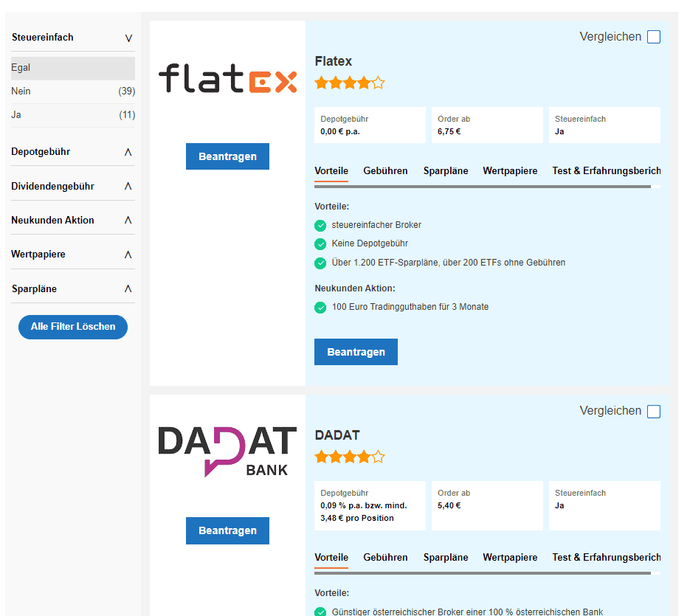Click check icon beside Keine Depotgebühr
This screenshot has width=690, height=616.
pyautogui.click(x=320, y=244)
